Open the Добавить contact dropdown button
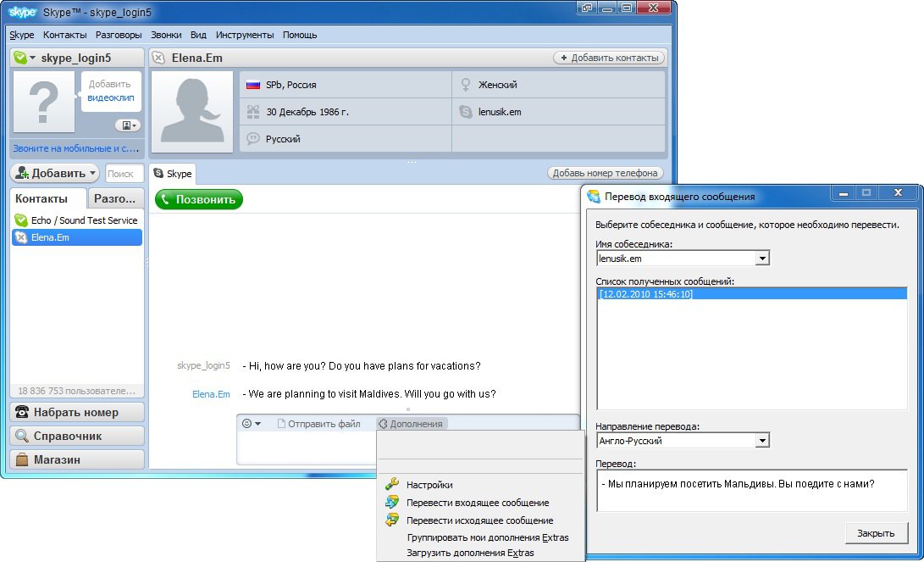The height and width of the screenshot is (562, 924). tap(55, 174)
